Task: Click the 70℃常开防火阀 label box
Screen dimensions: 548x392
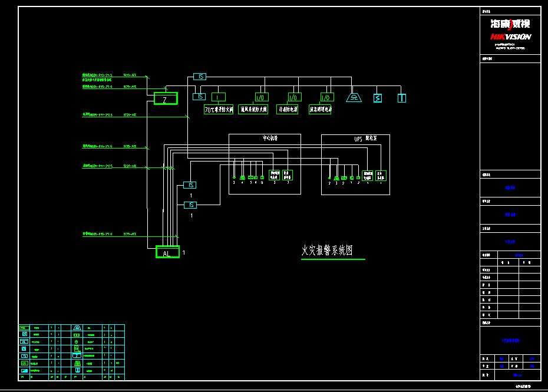Action: (219, 110)
